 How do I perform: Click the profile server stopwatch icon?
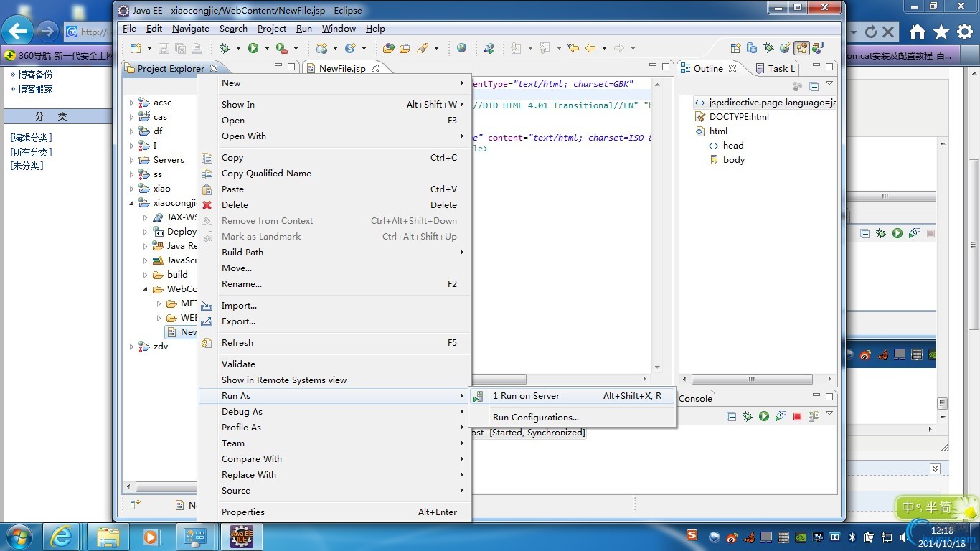coord(781,416)
